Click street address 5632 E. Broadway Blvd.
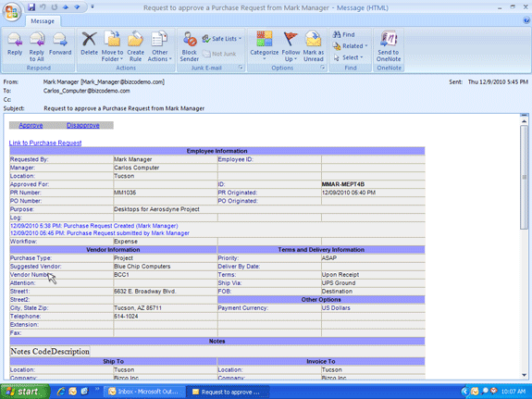This screenshot has height=399, width=532. (x=145, y=292)
